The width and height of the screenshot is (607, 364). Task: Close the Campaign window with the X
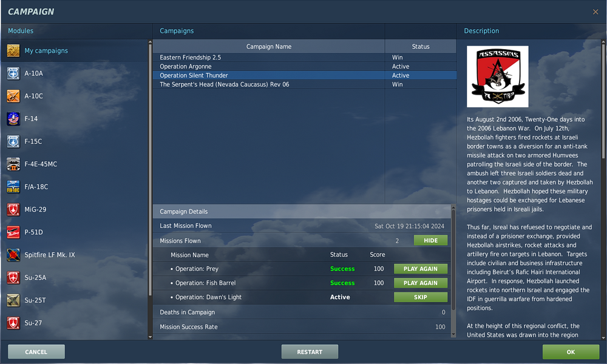pos(595,12)
